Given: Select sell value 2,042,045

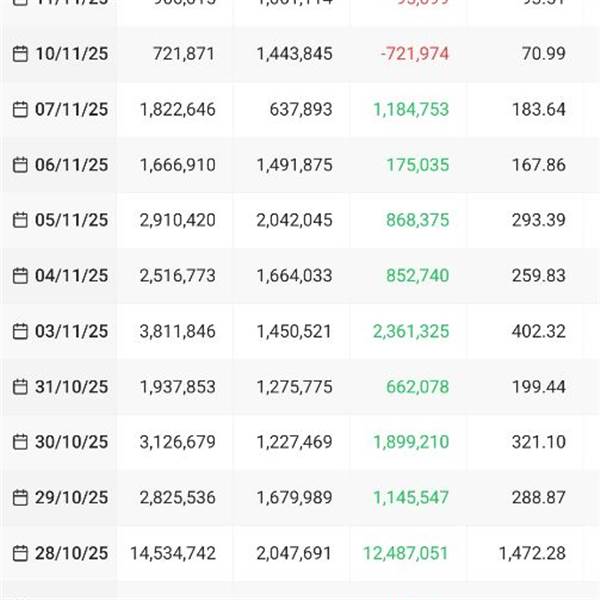Looking at the screenshot, I should coord(294,220).
